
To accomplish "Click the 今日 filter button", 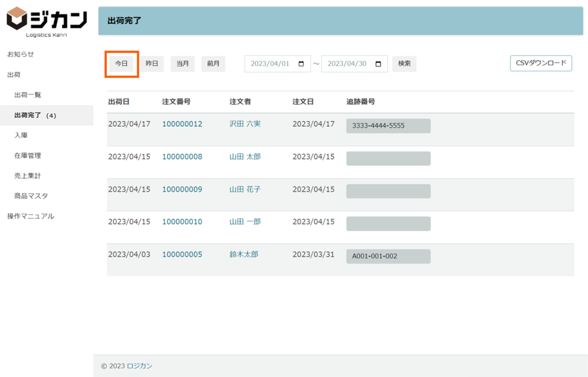I will point(121,64).
